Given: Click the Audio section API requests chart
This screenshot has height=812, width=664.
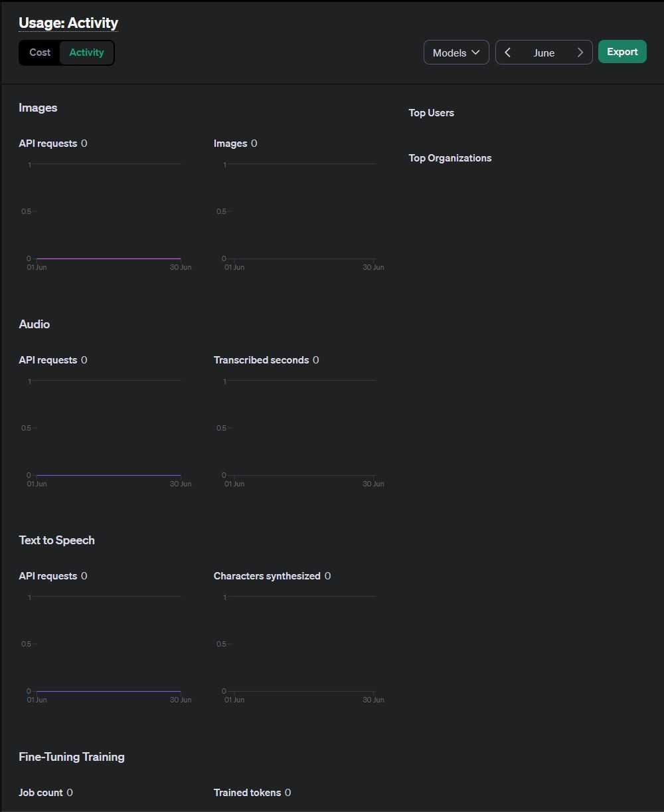Looking at the screenshot, I should coord(106,429).
